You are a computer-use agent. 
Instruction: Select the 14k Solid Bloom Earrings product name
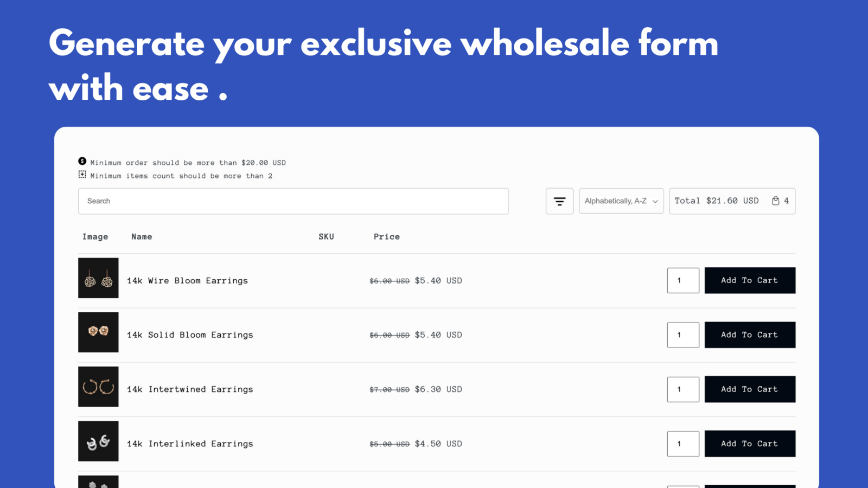(x=190, y=335)
